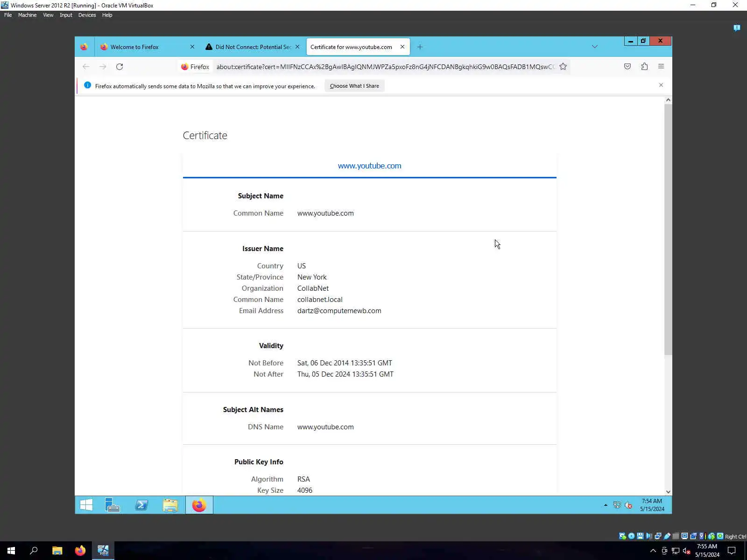The image size is (747, 560).
Task: Click host tray muted volume icon
Action: point(687,551)
